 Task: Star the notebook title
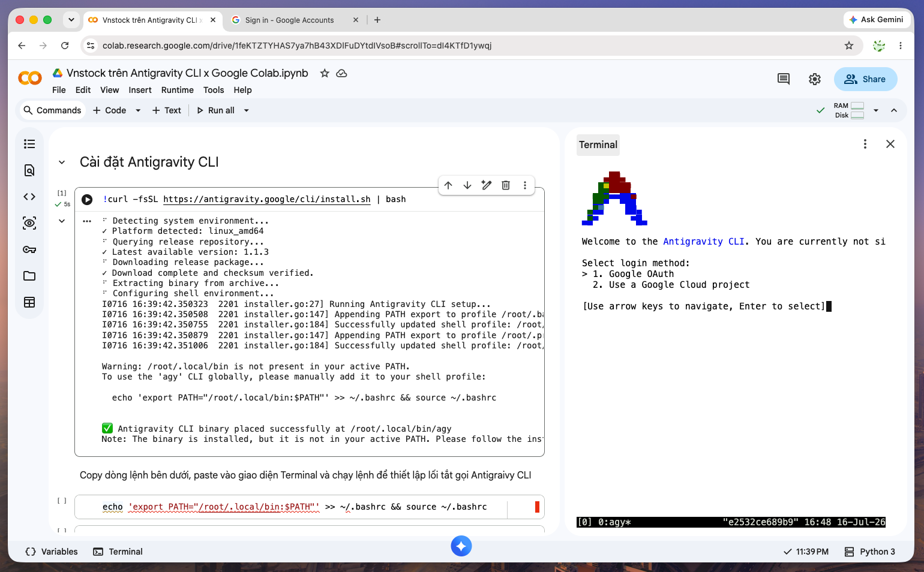[325, 73]
